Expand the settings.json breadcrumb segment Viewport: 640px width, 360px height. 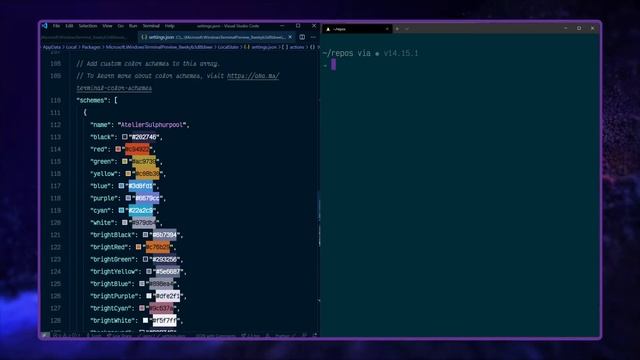coord(260,47)
